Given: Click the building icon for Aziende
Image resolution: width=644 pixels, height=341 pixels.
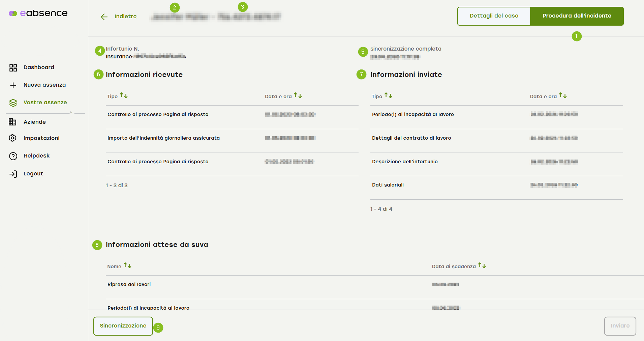Looking at the screenshot, I should pyautogui.click(x=13, y=122).
